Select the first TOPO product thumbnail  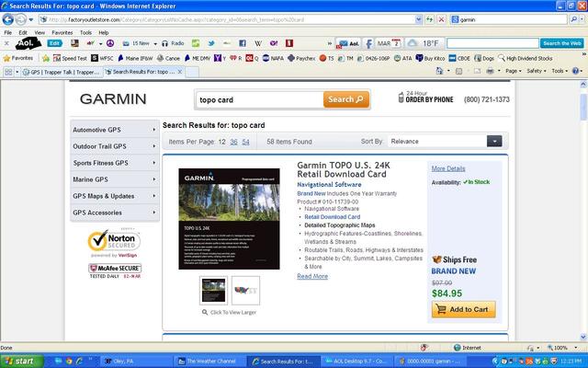(x=213, y=291)
